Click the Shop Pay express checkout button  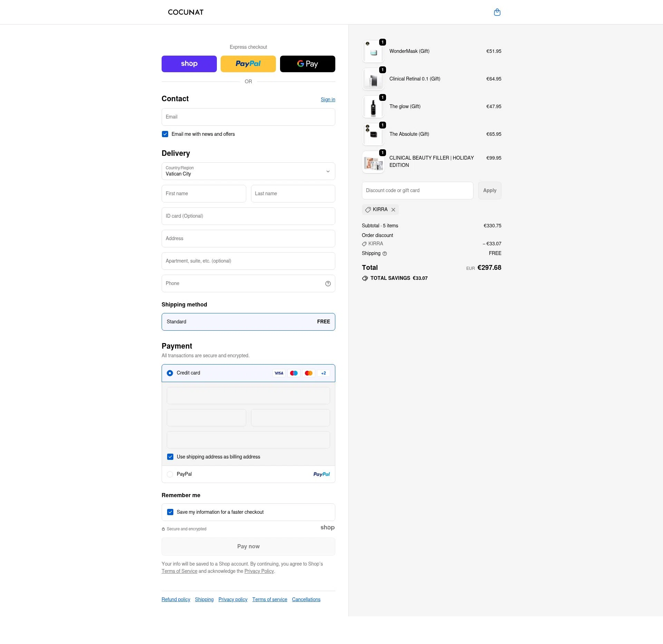pos(189,64)
